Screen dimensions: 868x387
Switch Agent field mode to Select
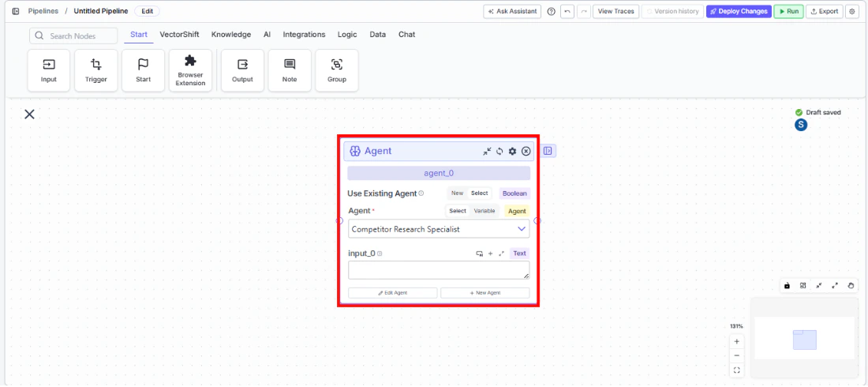(458, 211)
